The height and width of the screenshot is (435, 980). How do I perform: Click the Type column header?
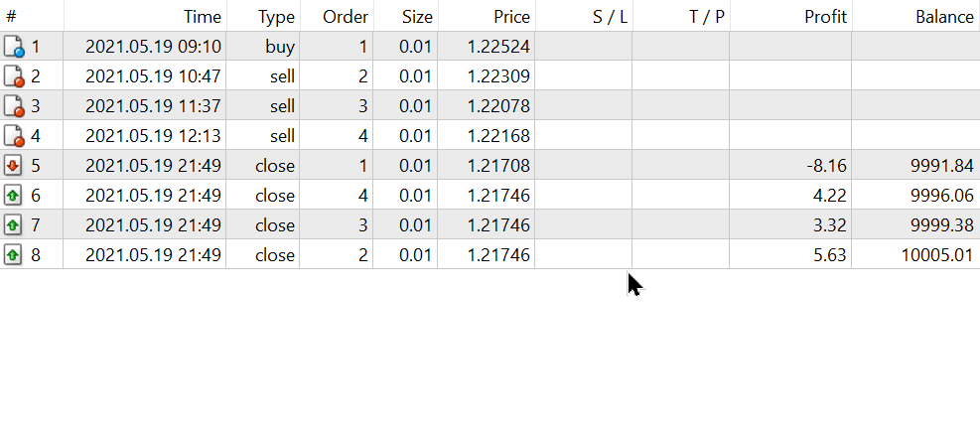point(276,17)
